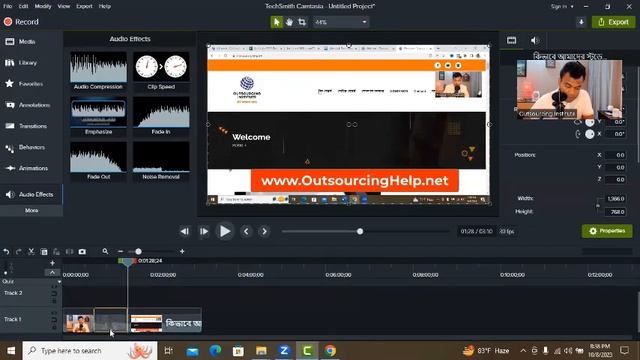Open the Export menu
The width and height of the screenshot is (640, 360).
[x=84, y=7]
